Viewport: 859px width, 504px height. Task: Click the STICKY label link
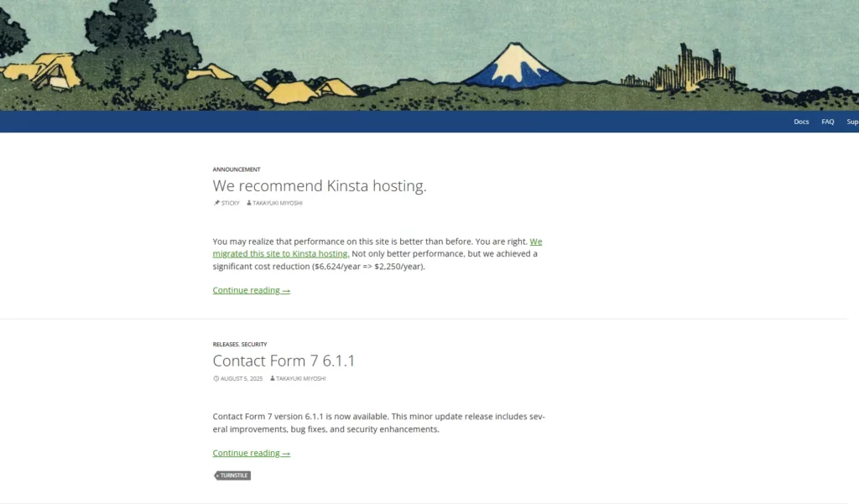click(x=230, y=203)
